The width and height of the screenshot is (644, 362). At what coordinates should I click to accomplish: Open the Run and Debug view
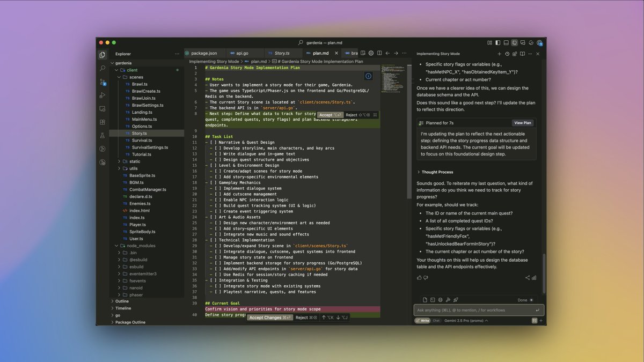tap(103, 95)
